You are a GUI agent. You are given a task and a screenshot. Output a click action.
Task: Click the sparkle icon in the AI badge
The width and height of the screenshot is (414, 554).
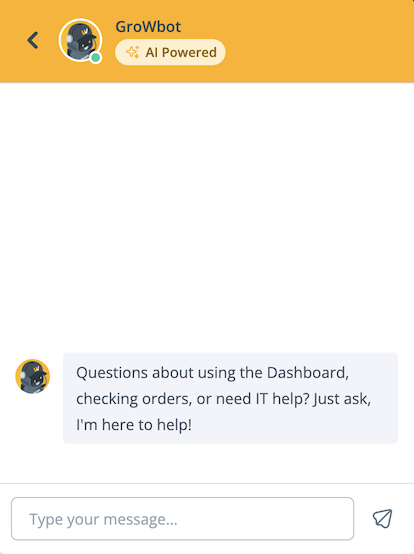pyautogui.click(x=133, y=52)
